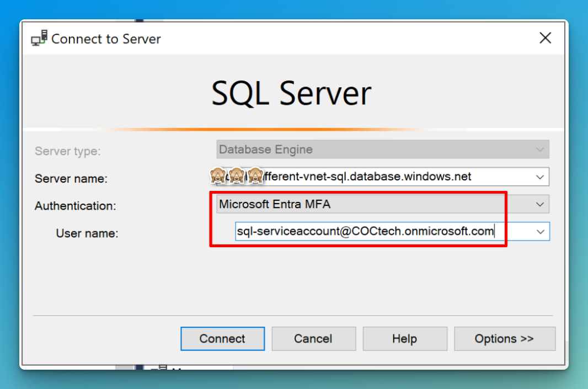Close the Connect to Server dialog
Viewport: 588px width, 389px height.
545,38
